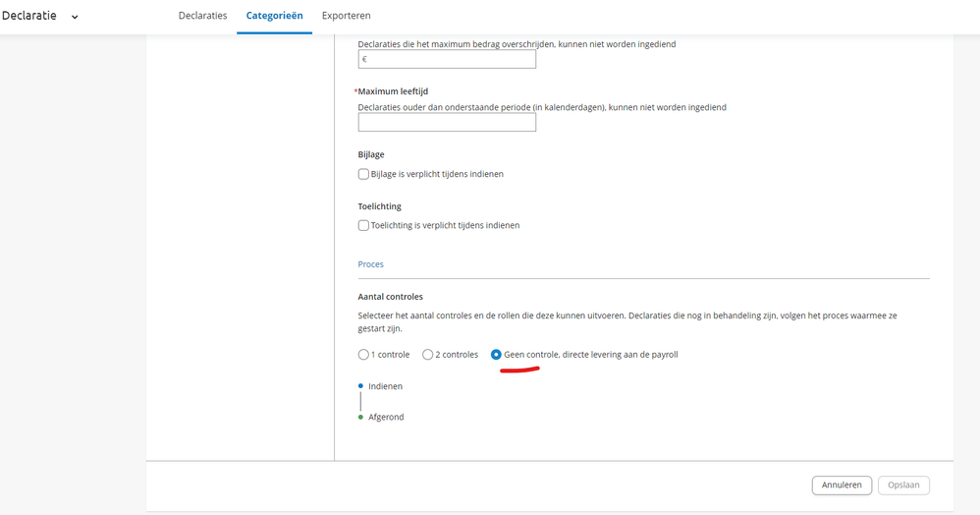Select Geen controle, directe levering radio
The height and width of the screenshot is (515, 980).
[x=496, y=355]
